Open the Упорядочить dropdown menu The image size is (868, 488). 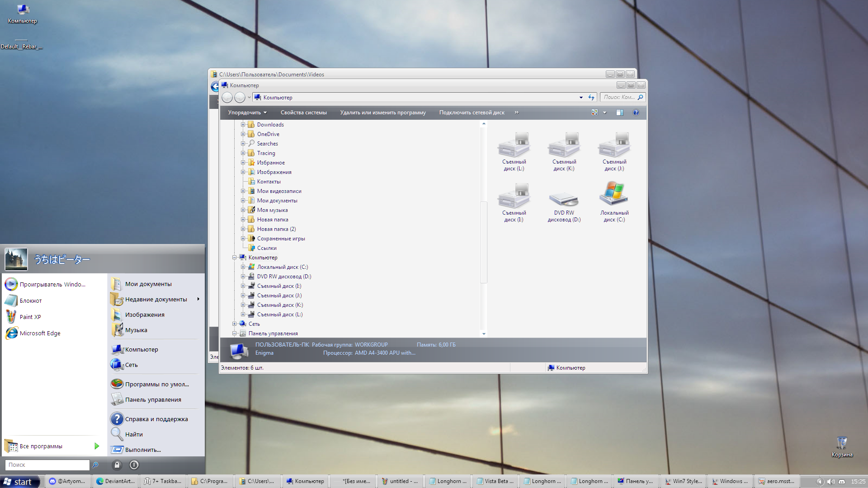[247, 113]
